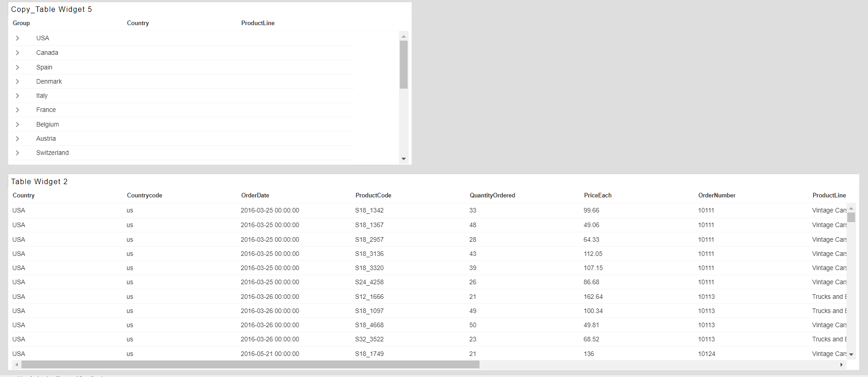Viewport: 868px width, 377px height.
Task: Click price value 49.06
Action: [x=591, y=225]
